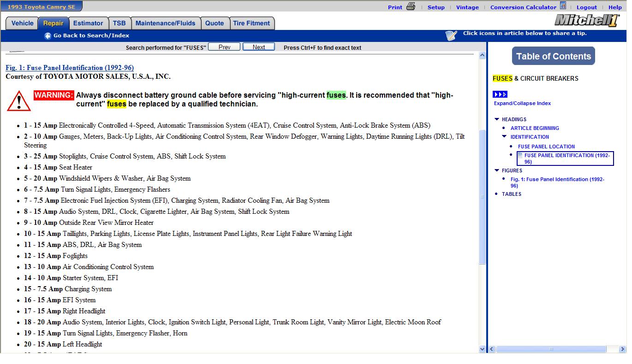
Task: Collapse the IDENTIFICATION subsection arrow
Action: pos(504,136)
